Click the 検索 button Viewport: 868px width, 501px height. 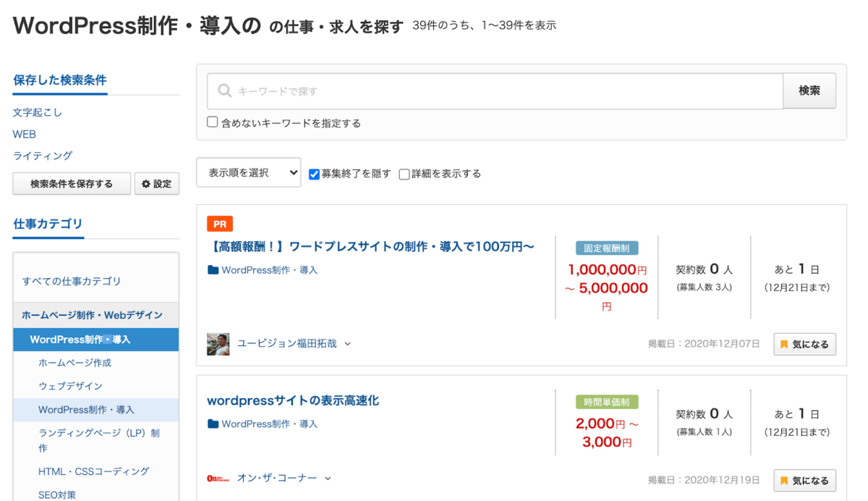click(x=809, y=91)
